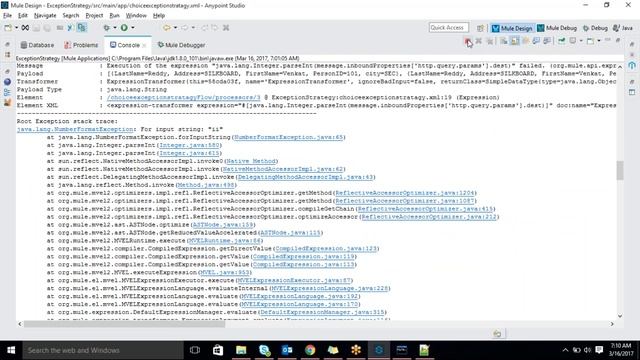Viewport: 640px width, 360px height.
Task: Click the Forward navigation arrow
Action: coord(184,28)
